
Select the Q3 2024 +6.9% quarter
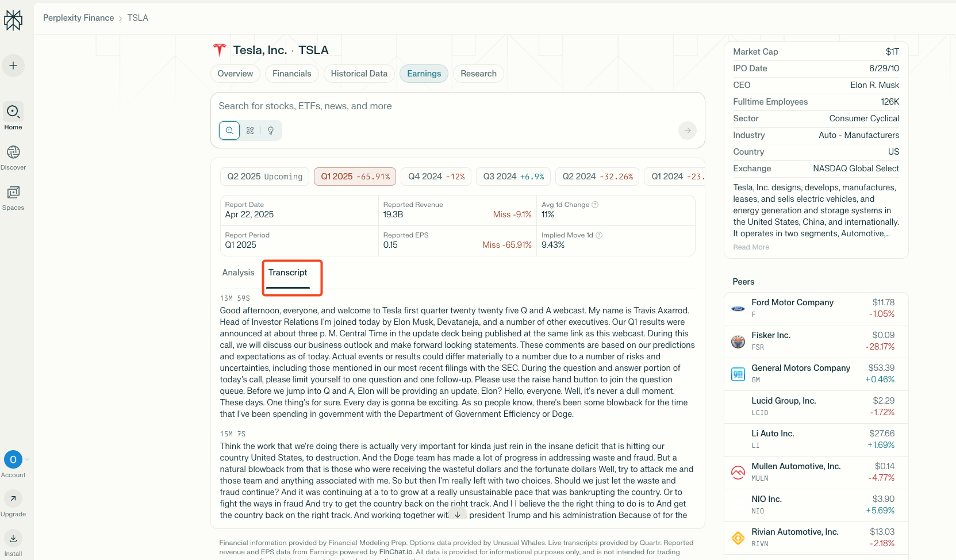[x=513, y=177]
